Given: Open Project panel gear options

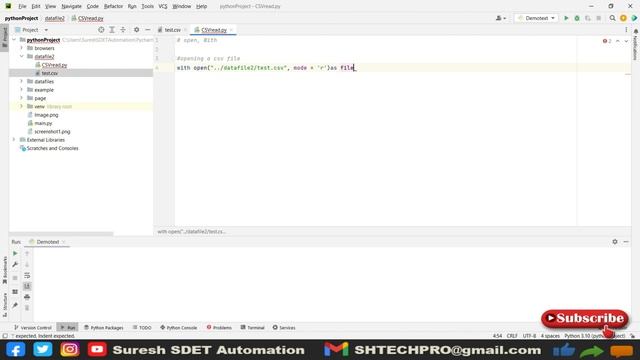Looking at the screenshot, I should (x=136, y=30).
